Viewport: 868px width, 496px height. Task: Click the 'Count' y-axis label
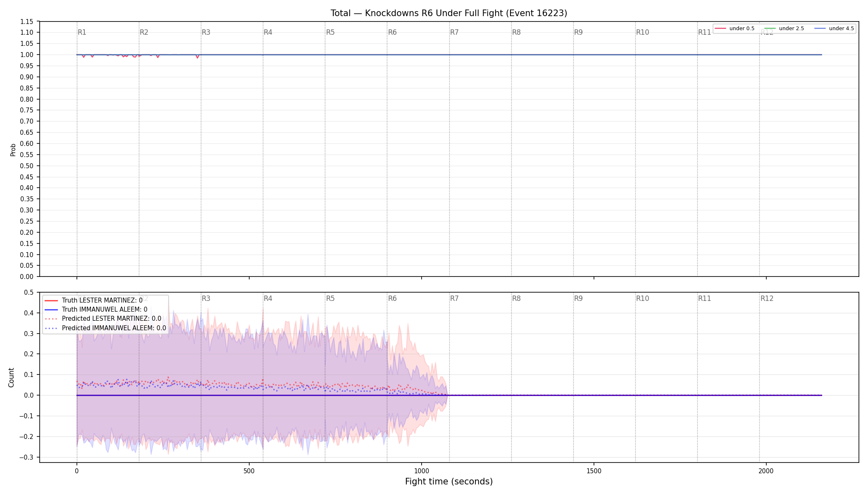coord(11,378)
